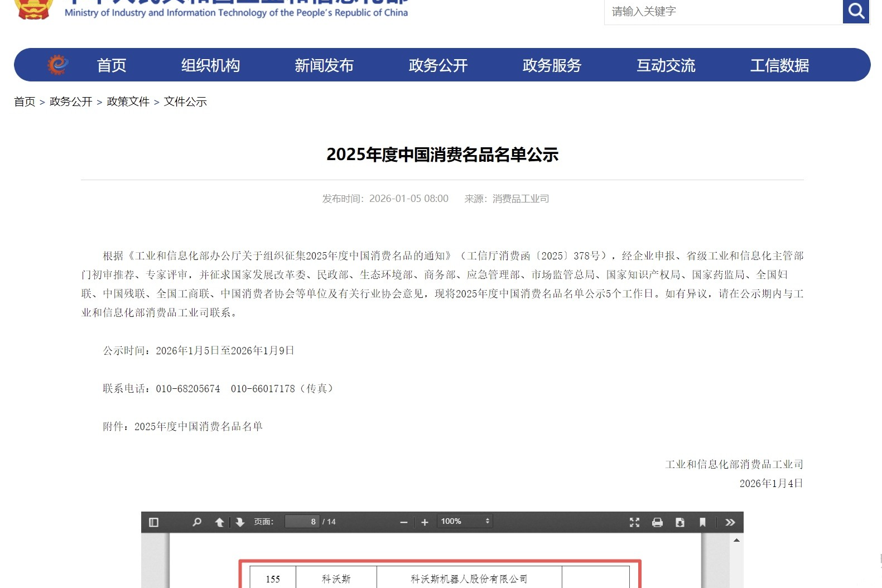The width and height of the screenshot is (882, 588).
Task: Zoom out the PDF document
Action: click(x=404, y=522)
